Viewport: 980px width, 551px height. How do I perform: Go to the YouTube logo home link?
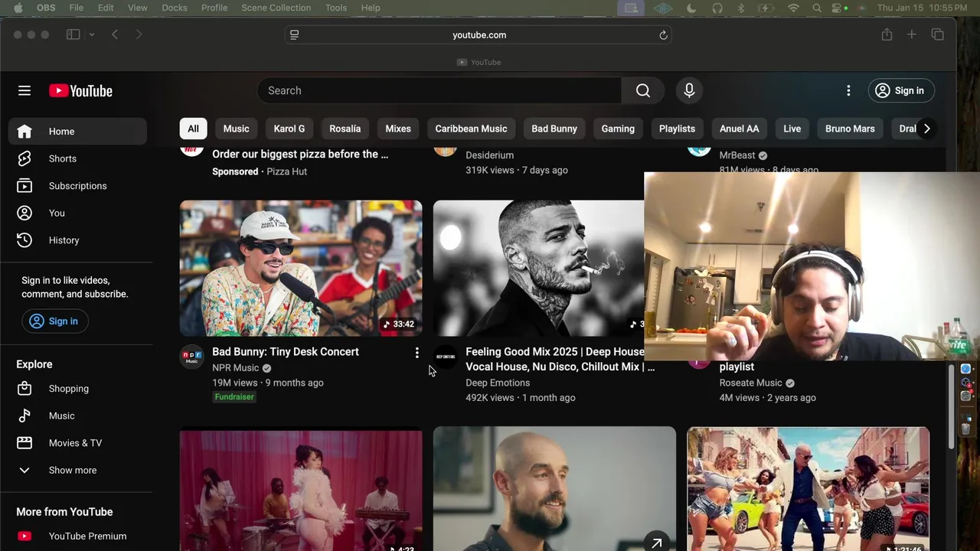(80, 90)
